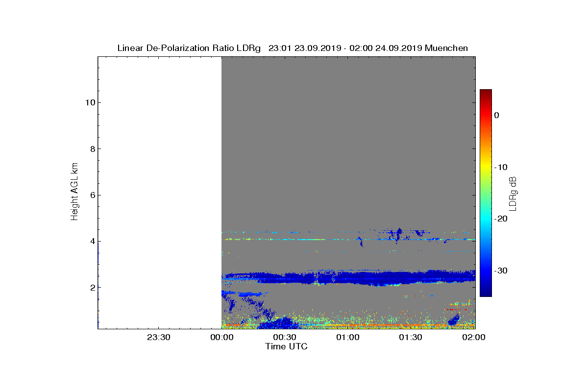
Task: Click the '01:00' time tick label
Action: 347,338
